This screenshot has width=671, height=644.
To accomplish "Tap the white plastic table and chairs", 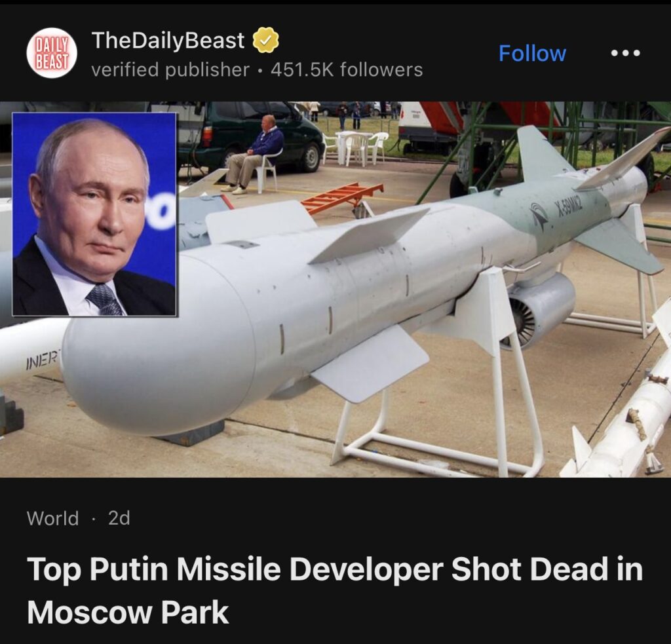I will pos(355,147).
